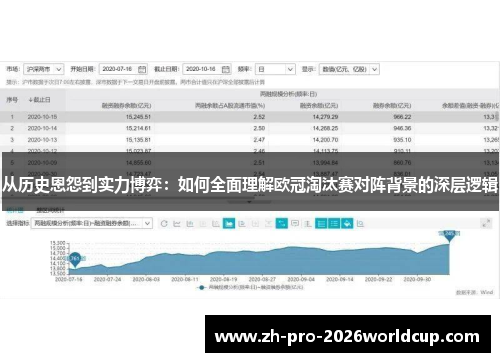Viewport: 500px width, 362px height.
Task: Click the chart's starting data marker near 2020-07-16
Action: coord(75,259)
